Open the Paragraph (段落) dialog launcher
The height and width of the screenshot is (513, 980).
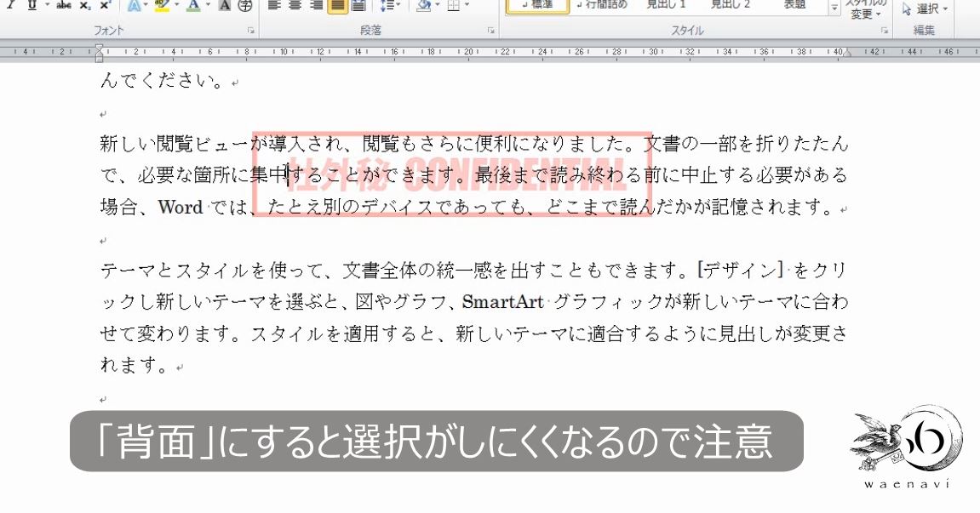coord(491,30)
